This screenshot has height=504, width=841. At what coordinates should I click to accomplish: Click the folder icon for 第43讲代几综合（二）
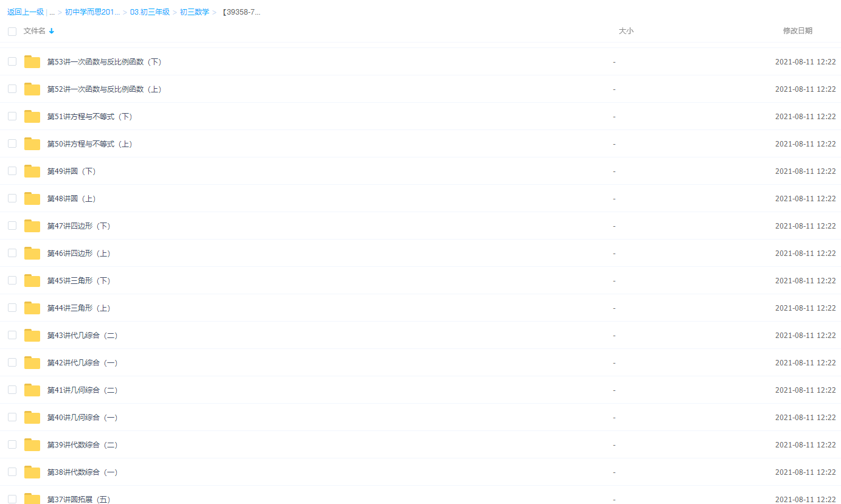pos(32,335)
